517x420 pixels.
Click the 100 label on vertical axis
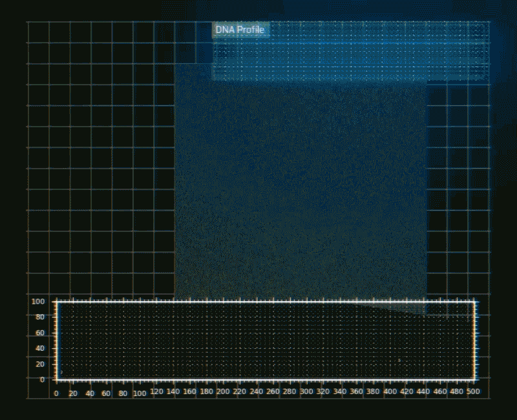[38, 301]
